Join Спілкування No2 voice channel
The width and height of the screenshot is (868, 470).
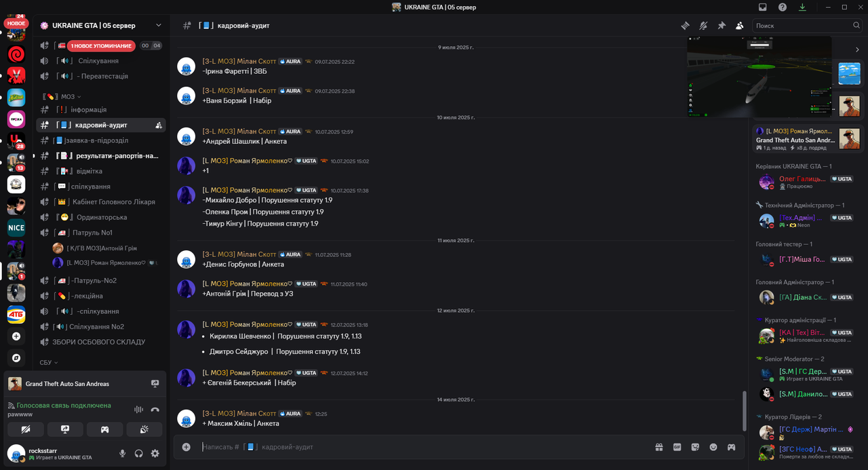102,326
